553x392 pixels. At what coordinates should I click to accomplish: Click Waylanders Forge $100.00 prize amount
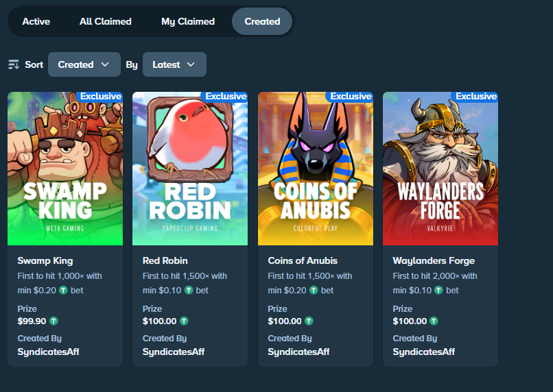click(x=410, y=321)
